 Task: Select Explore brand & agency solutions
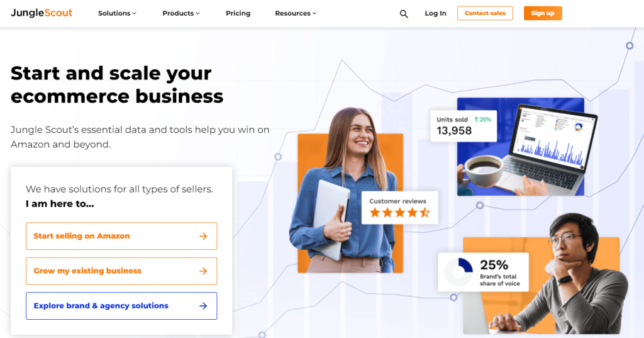pos(121,306)
